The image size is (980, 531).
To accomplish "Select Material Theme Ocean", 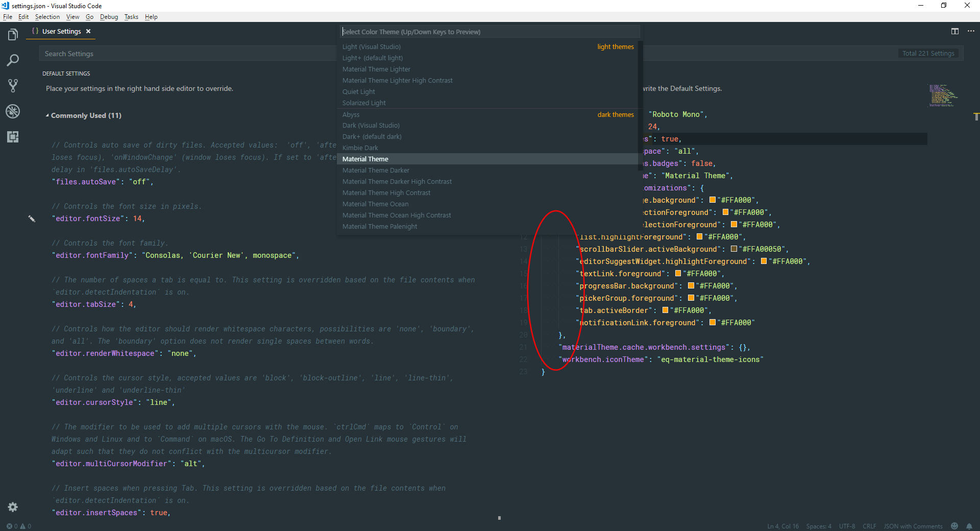I will pyautogui.click(x=487, y=204).
